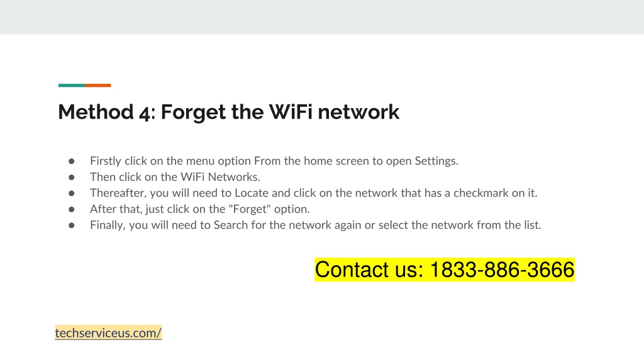Image resolution: width=644 pixels, height=362 pixels.
Task: Click the bullet dot before 'Finally'
Action: tap(72, 226)
